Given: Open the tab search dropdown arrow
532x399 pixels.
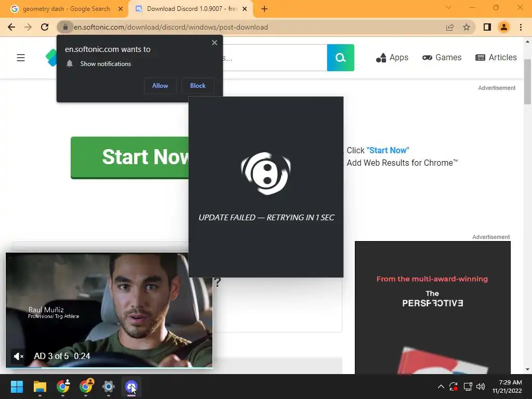Looking at the screenshot, I should (448, 7).
